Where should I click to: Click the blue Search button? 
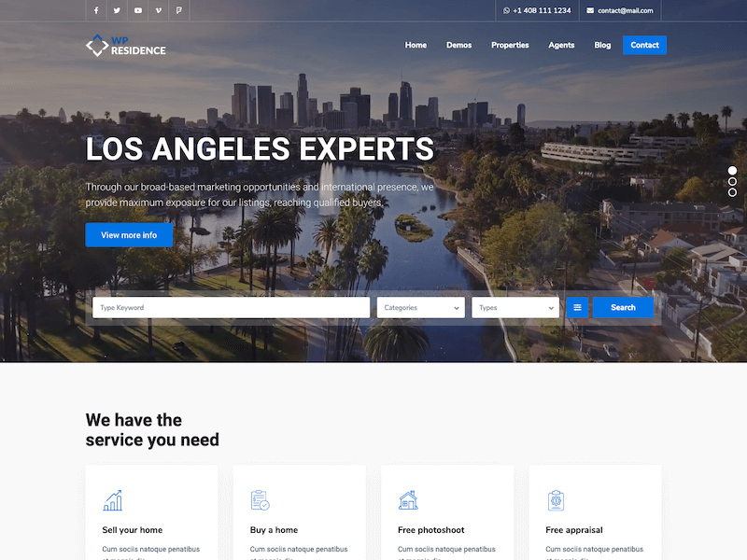click(x=623, y=307)
